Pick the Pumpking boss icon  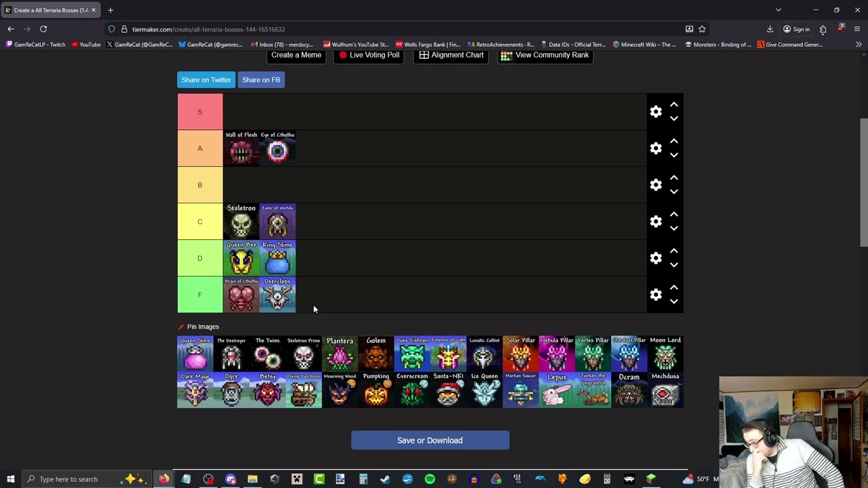point(376,390)
